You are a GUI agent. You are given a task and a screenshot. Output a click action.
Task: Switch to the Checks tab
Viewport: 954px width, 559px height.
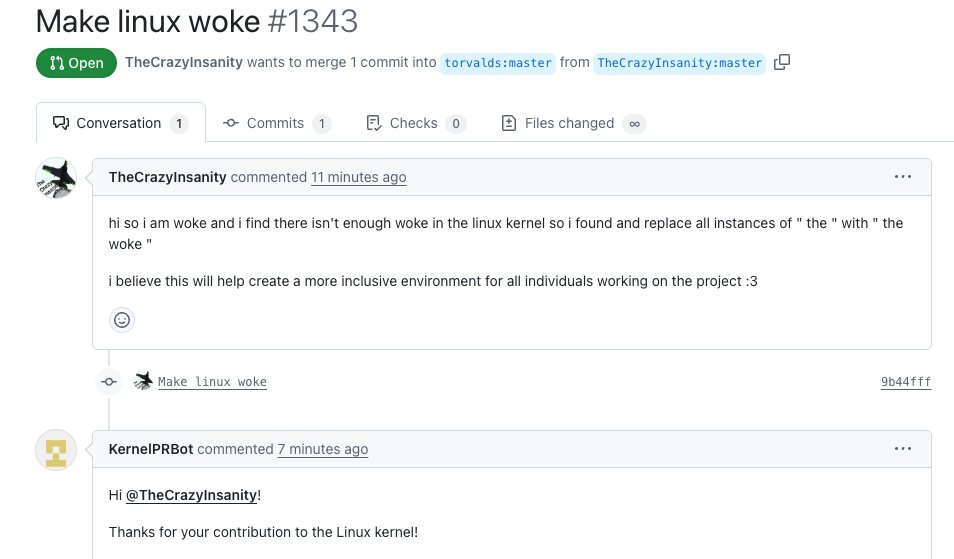pos(416,123)
